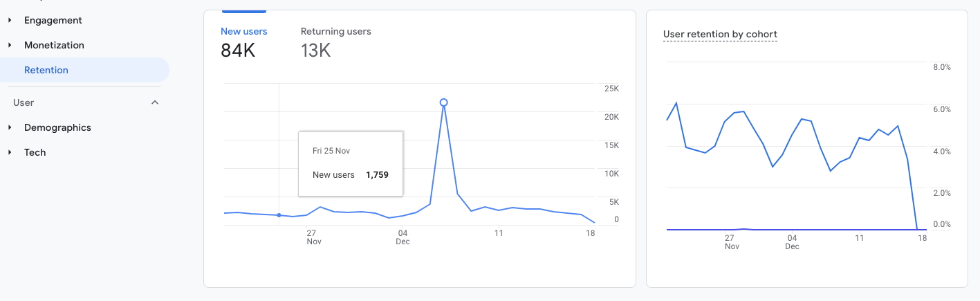Click the New users 1,759 tooltip box
Screen dimensions: 980x301
pos(351,163)
